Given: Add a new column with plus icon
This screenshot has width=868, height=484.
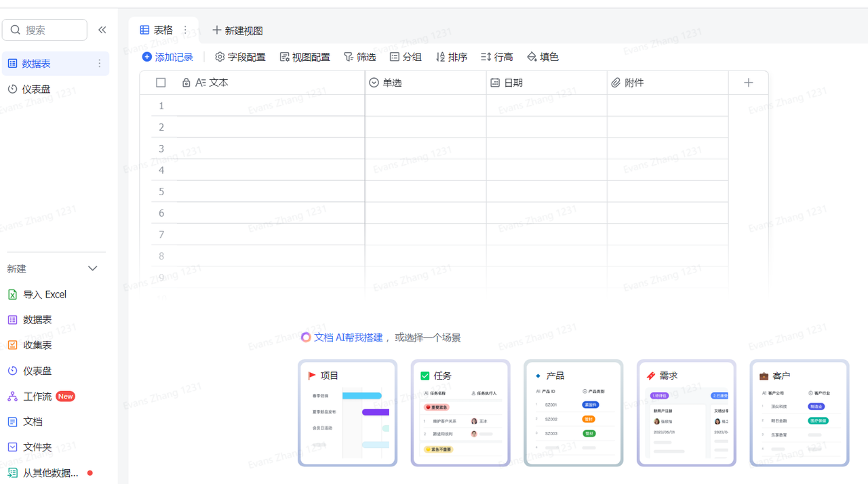Looking at the screenshot, I should (x=748, y=83).
